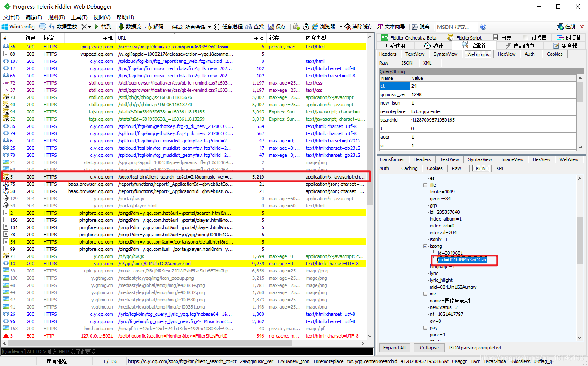Screen dimensions: 588x366
Task: Click the 浏览器 browser IE icon
Action: (x=315, y=27)
